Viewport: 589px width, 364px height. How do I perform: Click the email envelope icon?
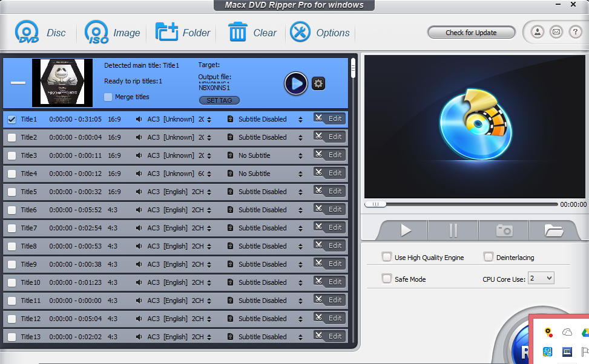[556, 32]
